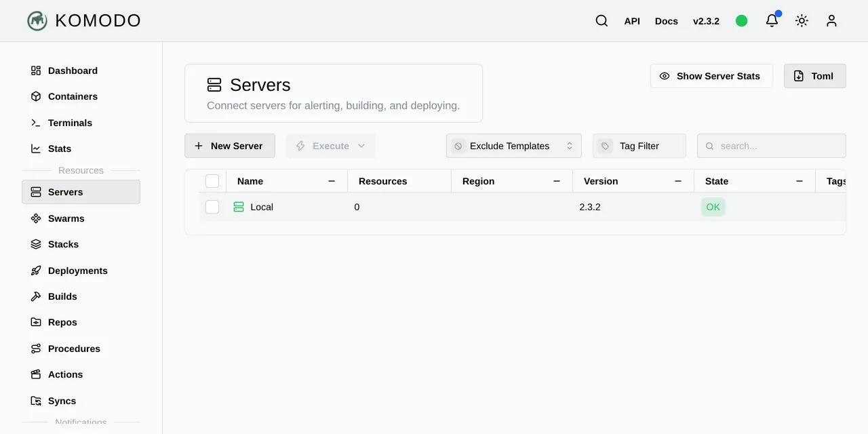Open the Docs link in the header
Viewport: 868px width, 434px height.
coord(667,21)
